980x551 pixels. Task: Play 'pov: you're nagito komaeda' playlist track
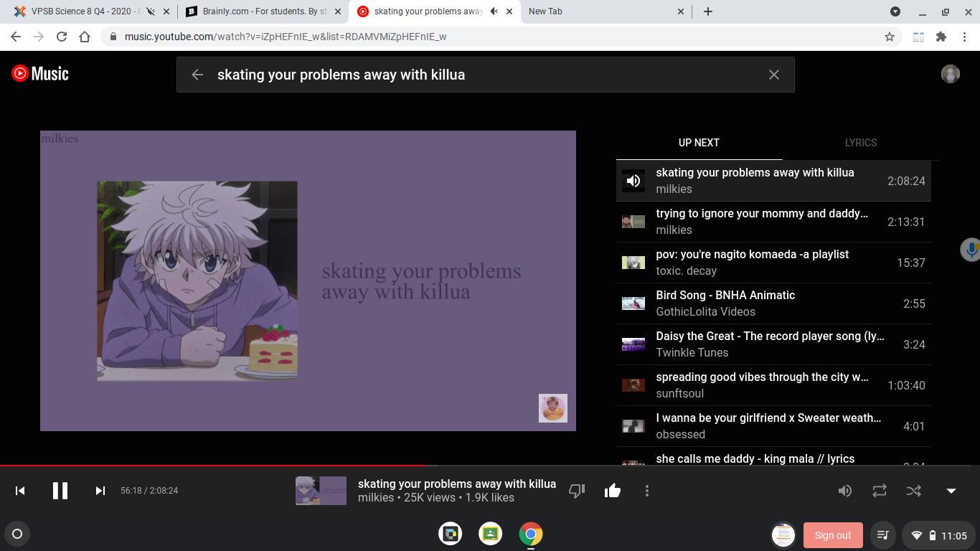[x=773, y=263]
